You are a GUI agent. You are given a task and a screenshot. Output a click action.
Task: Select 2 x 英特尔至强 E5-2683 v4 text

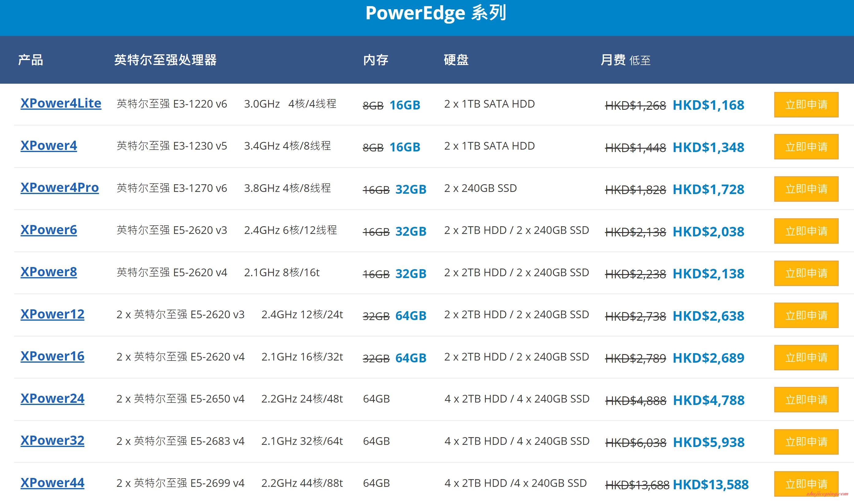(180, 441)
